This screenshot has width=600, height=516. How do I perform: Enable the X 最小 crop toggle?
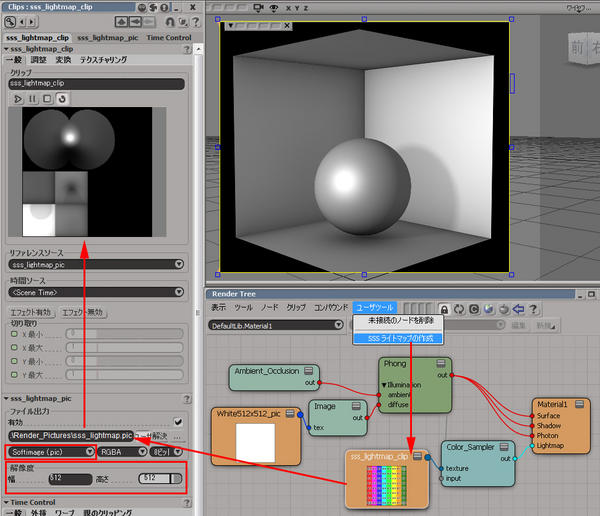[x=12, y=332]
